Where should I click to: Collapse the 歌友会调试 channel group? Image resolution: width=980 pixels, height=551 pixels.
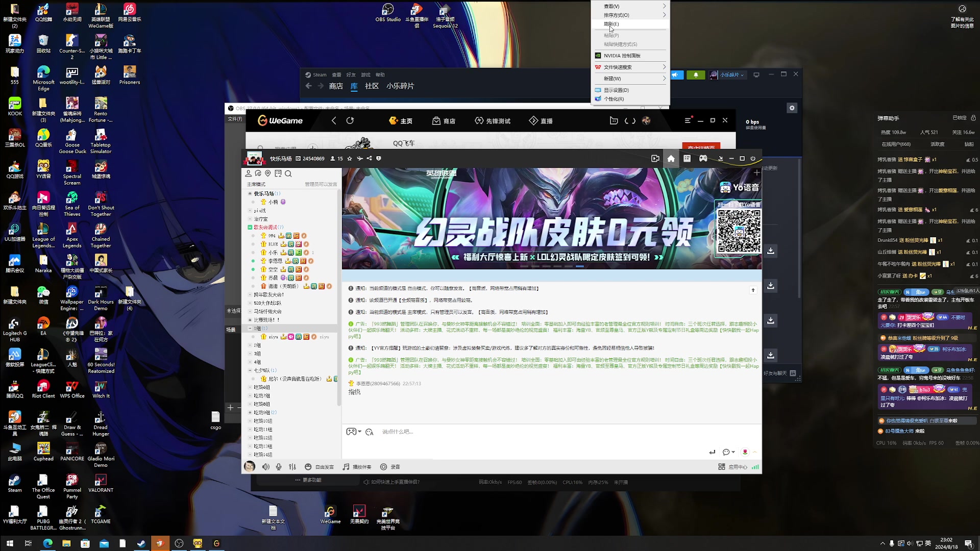250,228
